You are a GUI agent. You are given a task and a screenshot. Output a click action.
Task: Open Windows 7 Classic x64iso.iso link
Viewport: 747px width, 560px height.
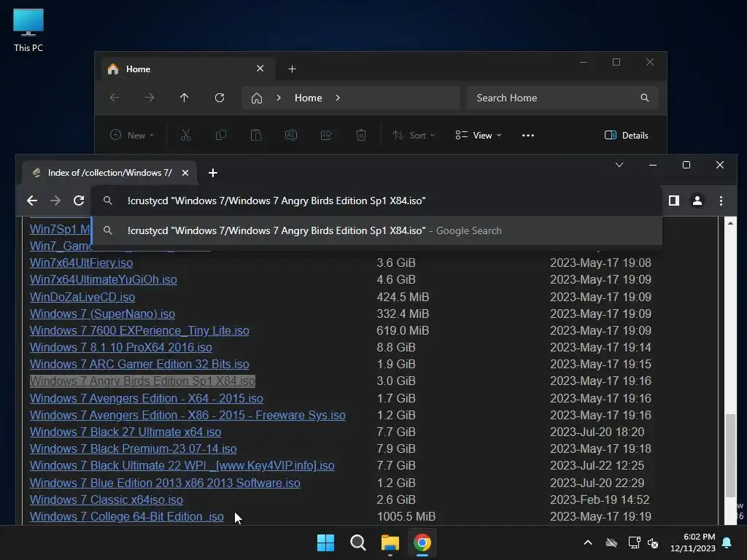coord(107,499)
